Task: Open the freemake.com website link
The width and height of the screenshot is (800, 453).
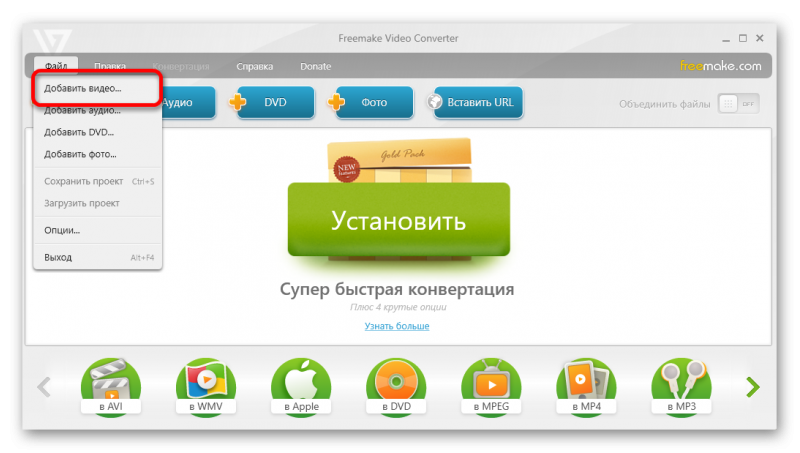Action: click(x=720, y=66)
